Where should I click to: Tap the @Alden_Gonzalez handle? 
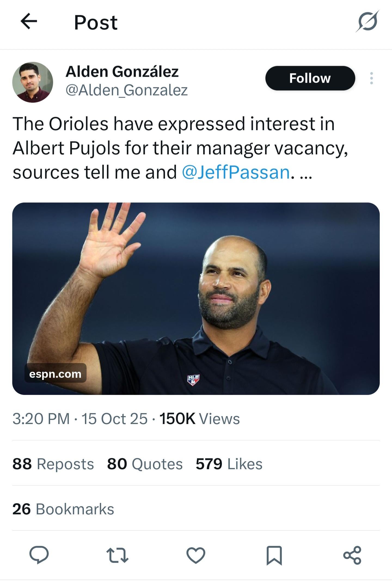pos(127,90)
